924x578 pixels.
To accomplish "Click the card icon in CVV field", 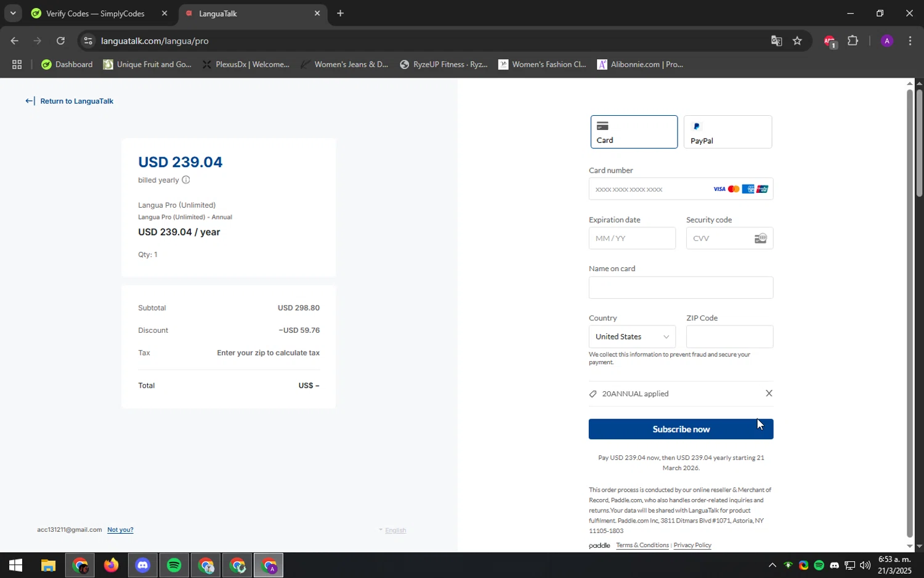I will 761,238.
